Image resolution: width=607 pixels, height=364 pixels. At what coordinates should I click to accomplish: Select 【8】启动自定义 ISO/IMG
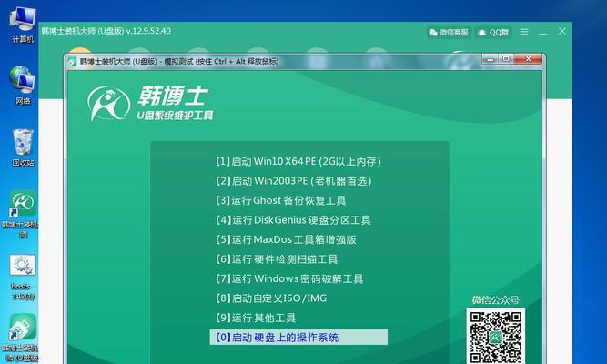(270, 298)
